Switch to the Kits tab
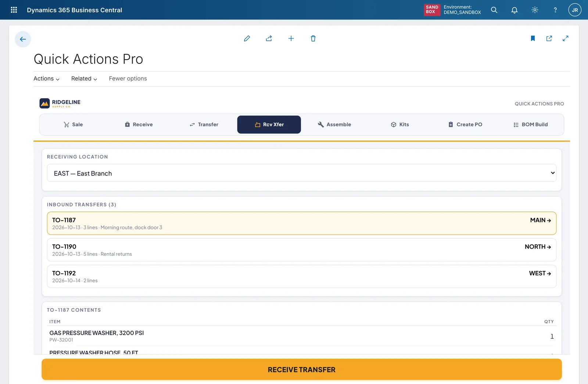588x384 pixels. [x=399, y=125]
